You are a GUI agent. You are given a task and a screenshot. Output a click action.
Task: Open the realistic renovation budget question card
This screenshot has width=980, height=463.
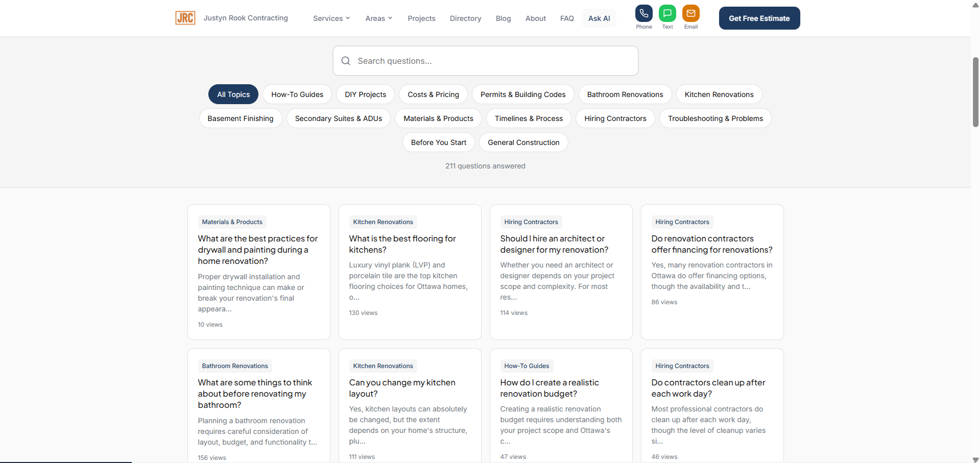coord(549,388)
